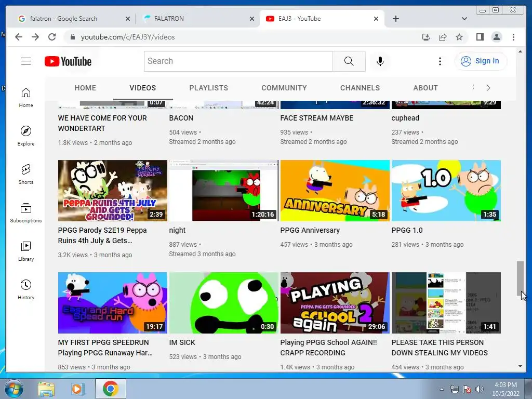Click the YouTube logo
The width and height of the screenshot is (532, 399).
[x=68, y=61]
